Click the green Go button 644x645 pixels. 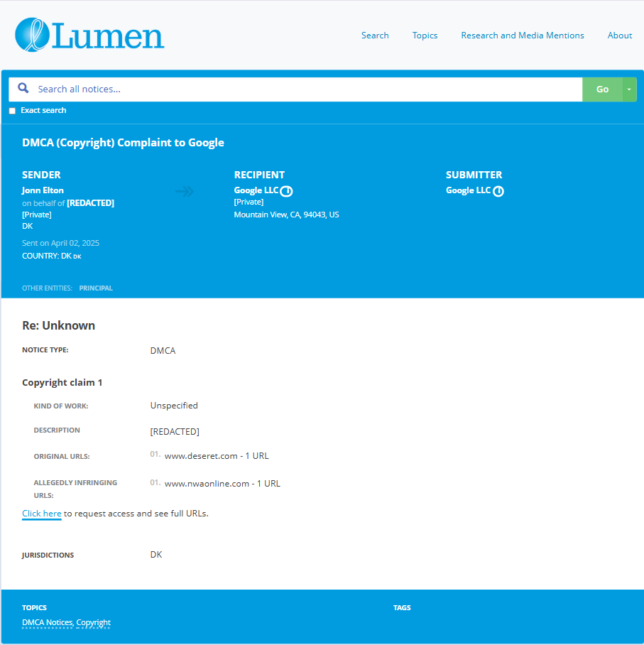click(602, 90)
